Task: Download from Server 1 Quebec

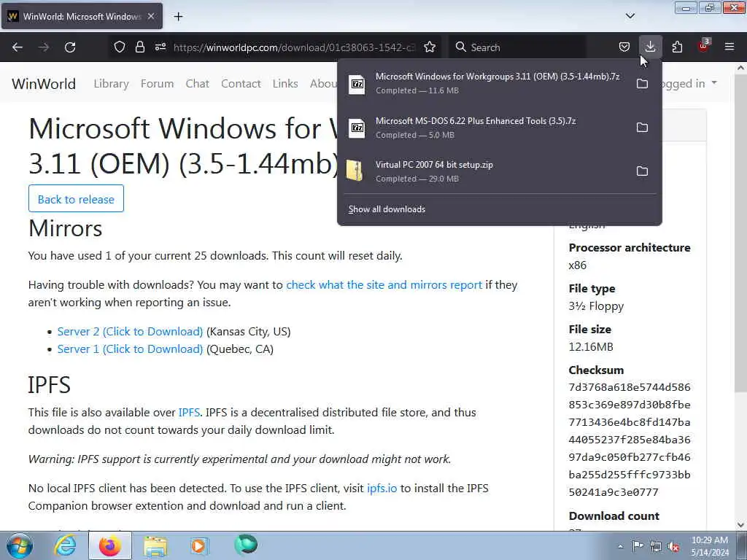Action: coord(130,349)
